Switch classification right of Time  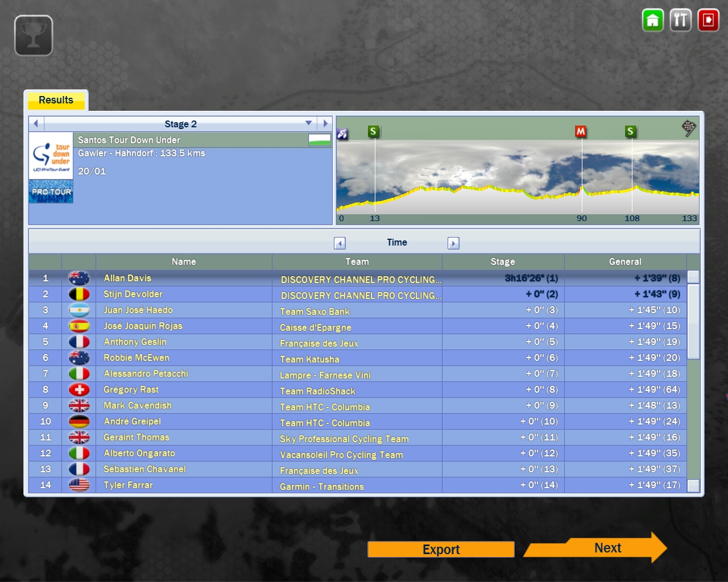pos(453,243)
